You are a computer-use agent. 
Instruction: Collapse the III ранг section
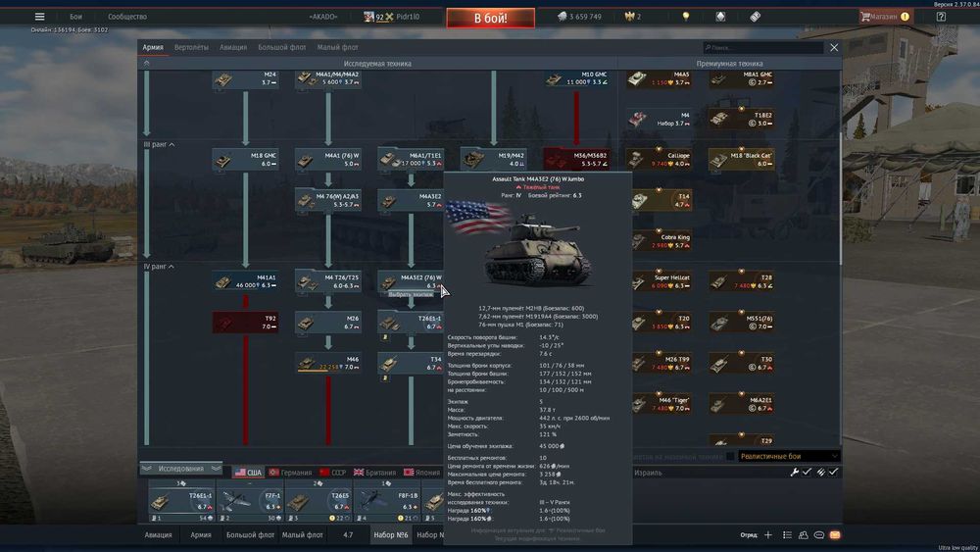point(159,144)
